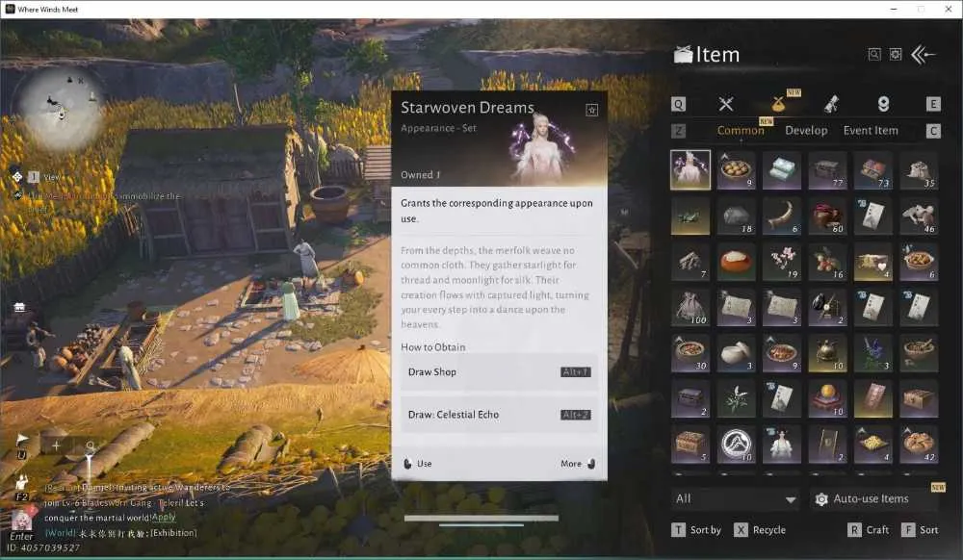This screenshot has height=560, width=963.
Task: Open the stacked coins currency category
Action: coord(883,104)
